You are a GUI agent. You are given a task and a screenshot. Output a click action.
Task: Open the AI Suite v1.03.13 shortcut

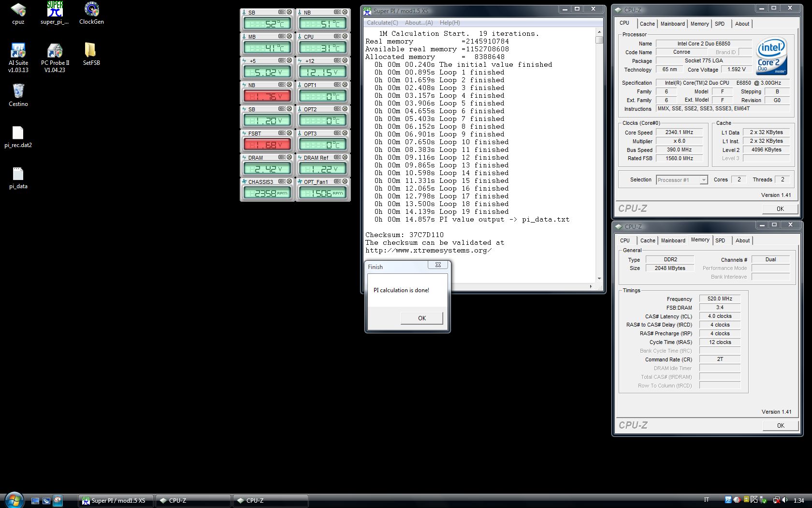(18, 58)
